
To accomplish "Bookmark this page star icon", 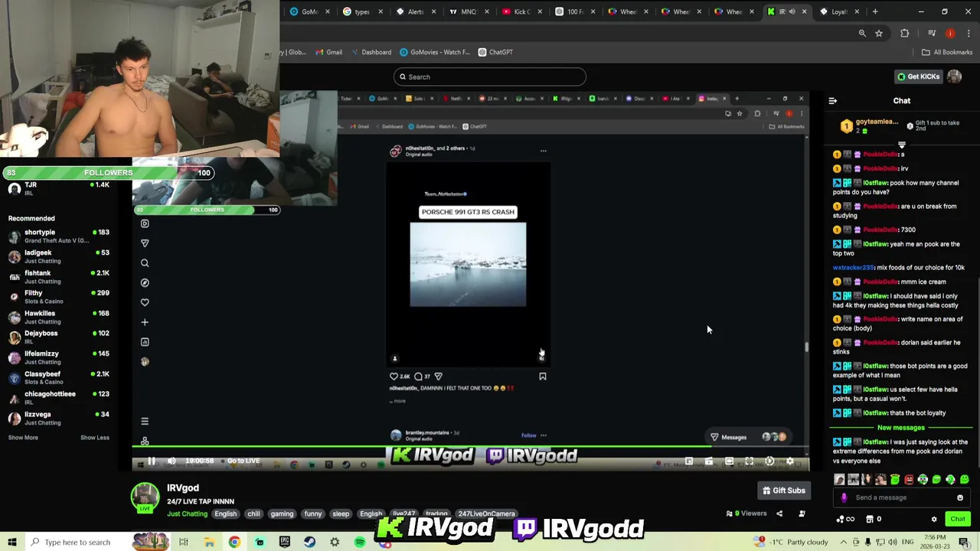I will pyautogui.click(x=879, y=34).
